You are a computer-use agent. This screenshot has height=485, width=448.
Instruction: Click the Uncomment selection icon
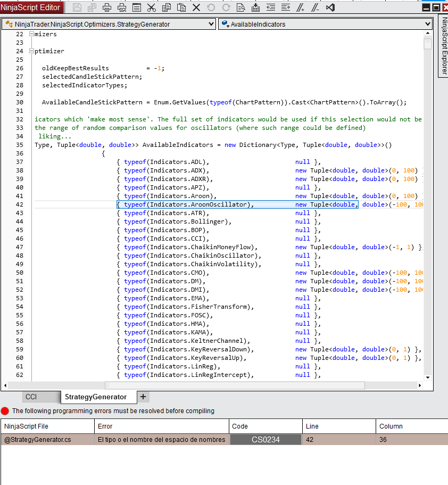316,7
